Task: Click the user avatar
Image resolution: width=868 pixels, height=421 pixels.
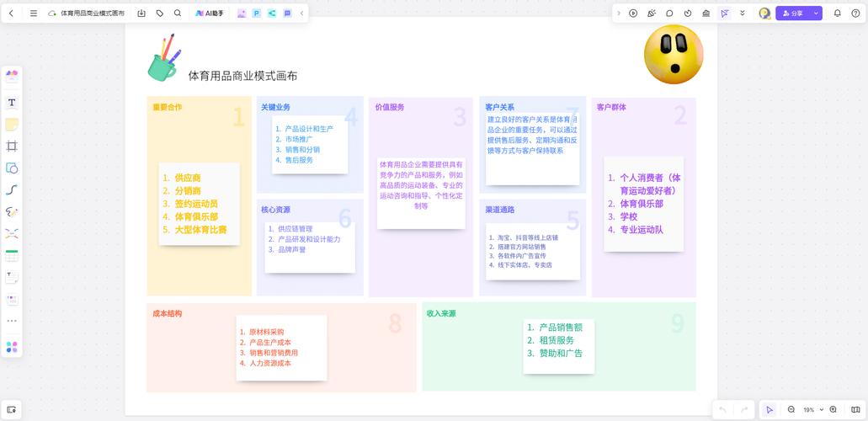Action: [x=764, y=13]
